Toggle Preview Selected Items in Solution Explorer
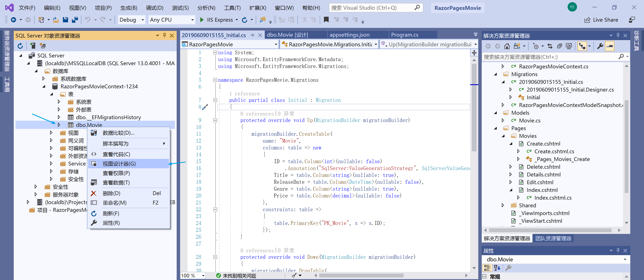 (609, 46)
